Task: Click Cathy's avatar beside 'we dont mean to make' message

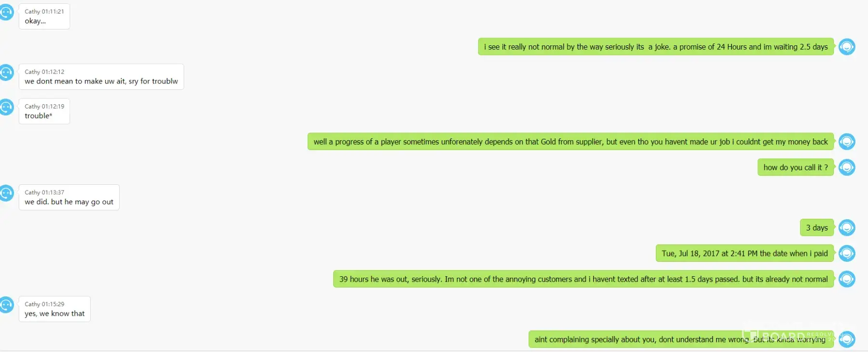Action: coord(6,72)
